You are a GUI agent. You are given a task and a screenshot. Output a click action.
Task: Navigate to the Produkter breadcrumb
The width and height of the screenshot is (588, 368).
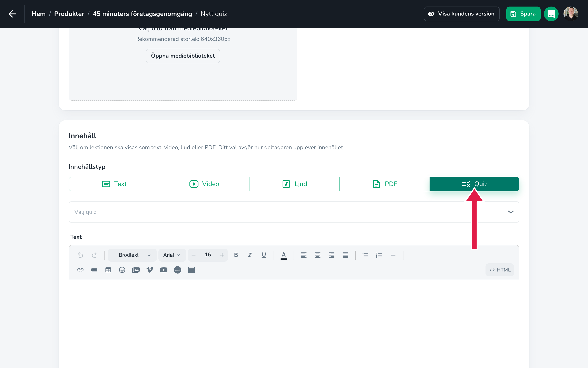(69, 14)
